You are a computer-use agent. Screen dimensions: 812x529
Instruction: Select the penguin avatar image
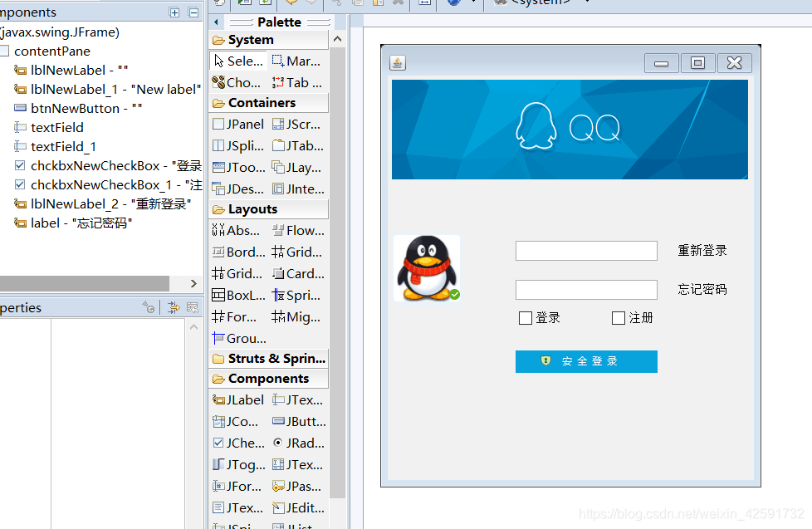click(x=427, y=268)
